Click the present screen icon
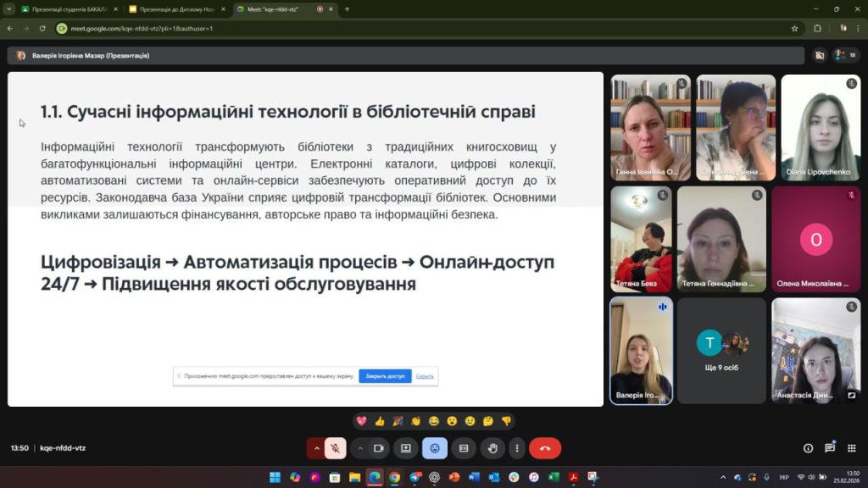 coord(406,448)
